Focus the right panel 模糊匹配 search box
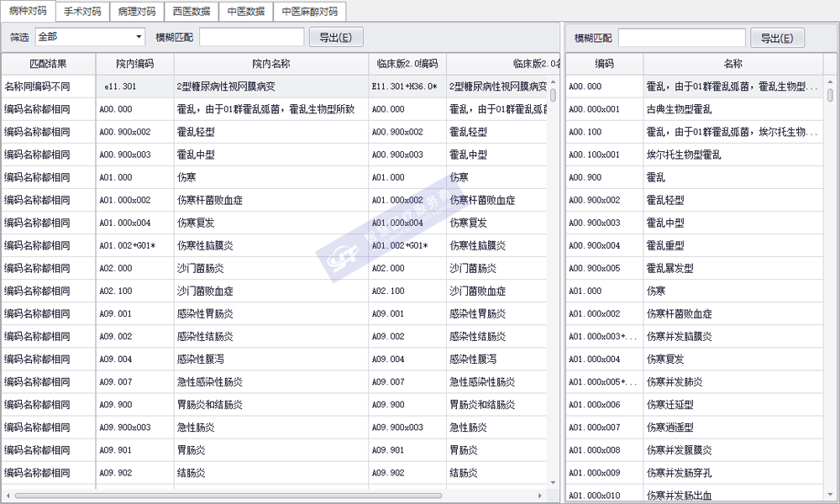The height and width of the screenshot is (504, 840). 681,38
